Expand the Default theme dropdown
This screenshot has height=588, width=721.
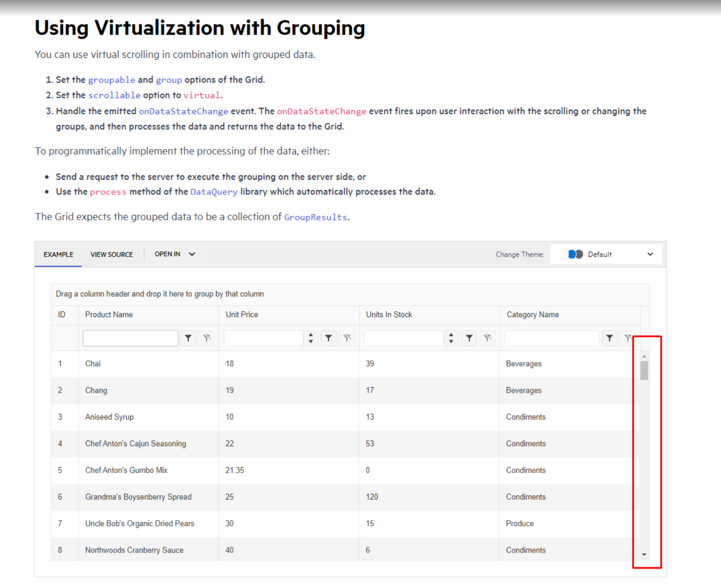pos(650,254)
